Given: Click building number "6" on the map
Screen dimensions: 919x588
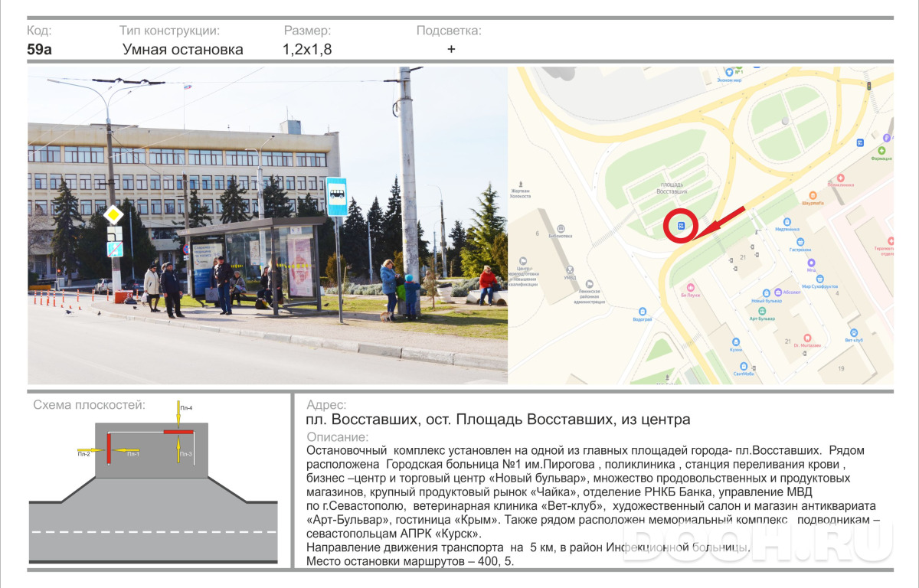Looking at the screenshot, I should (x=538, y=233).
